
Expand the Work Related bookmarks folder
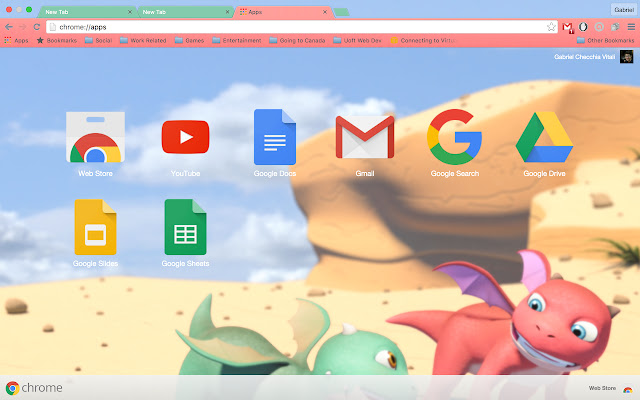[143, 40]
